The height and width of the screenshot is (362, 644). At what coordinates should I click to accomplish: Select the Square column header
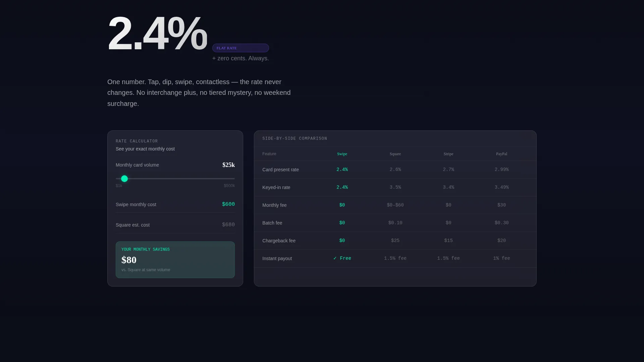(395, 154)
